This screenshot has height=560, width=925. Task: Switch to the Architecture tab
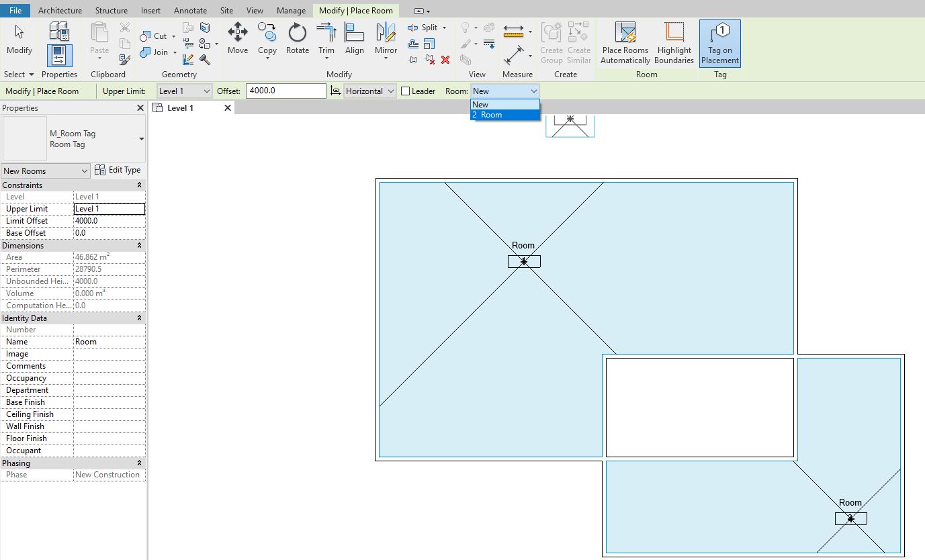click(x=60, y=11)
